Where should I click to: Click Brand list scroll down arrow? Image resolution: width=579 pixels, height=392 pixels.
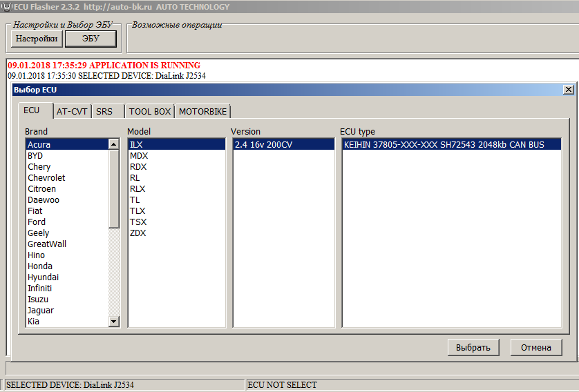point(114,321)
